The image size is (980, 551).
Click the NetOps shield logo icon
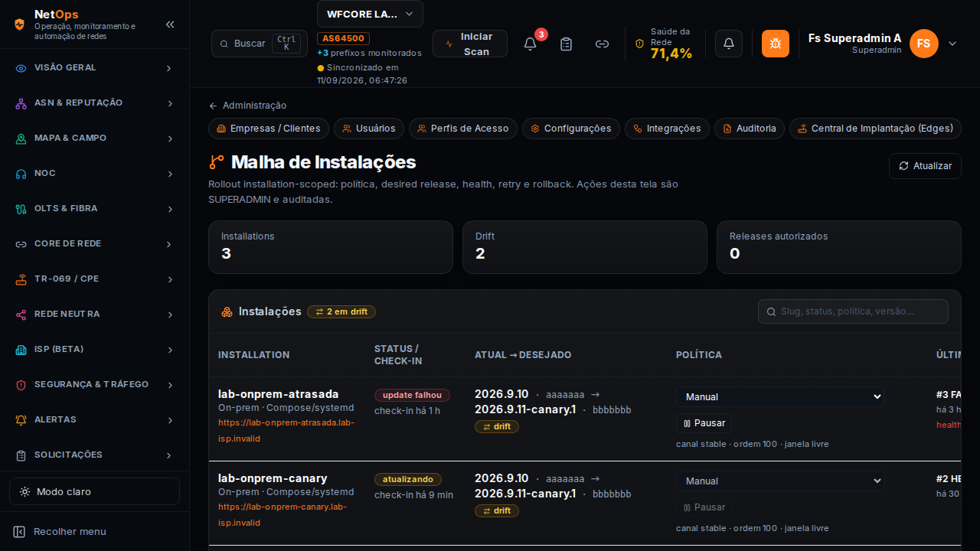click(x=20, y=24)
